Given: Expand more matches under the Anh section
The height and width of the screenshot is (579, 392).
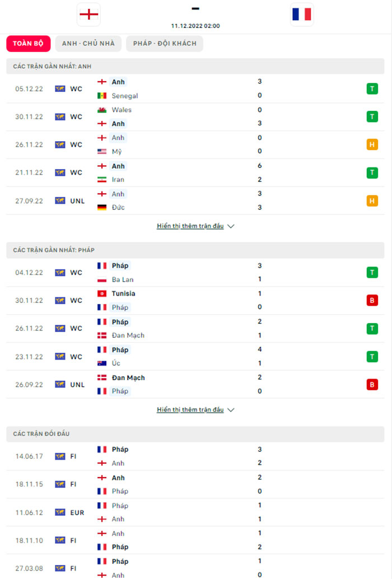Looking at the screenshot, I should point(195,226).
